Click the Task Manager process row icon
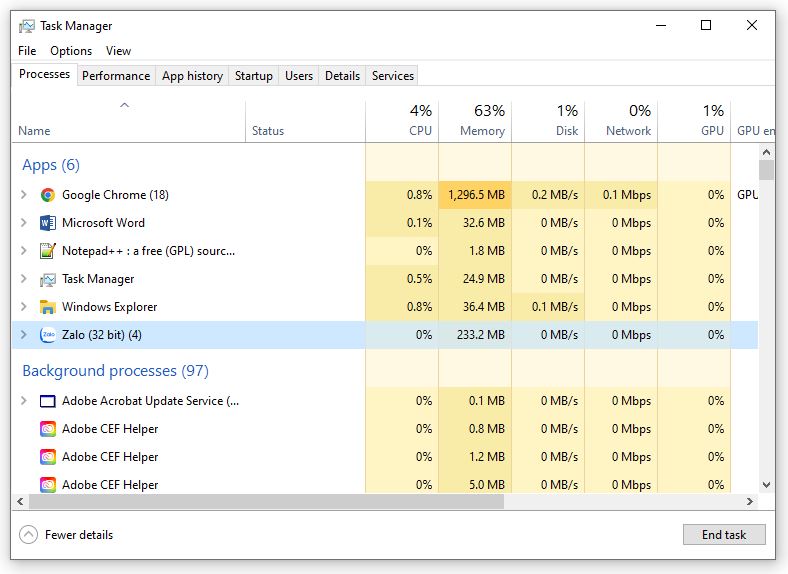Viewport: 788px width, 574px height. [47, 279]
